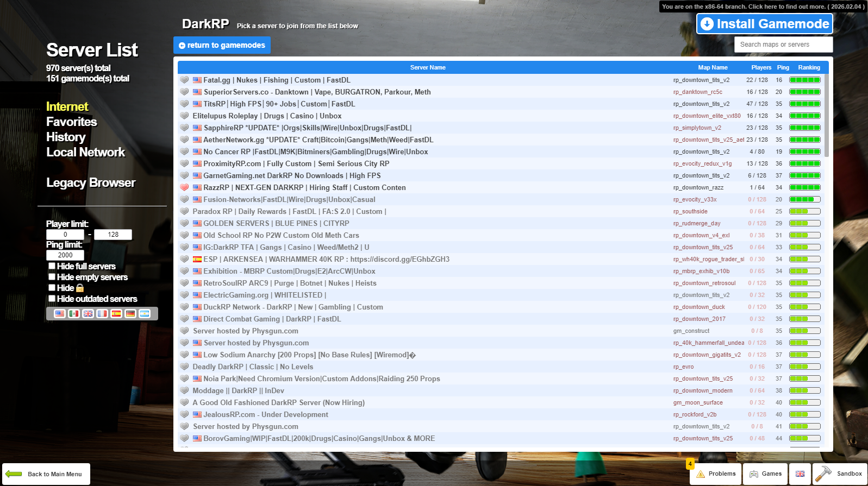Open the History server list
The height and width of the screenshot is (486, 868).
(x=66, y=137)
